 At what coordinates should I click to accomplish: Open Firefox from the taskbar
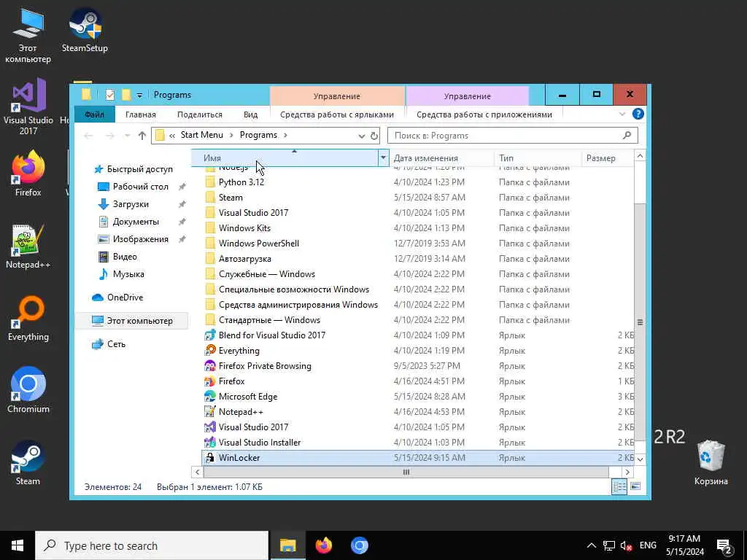click(x=324, y=545)
